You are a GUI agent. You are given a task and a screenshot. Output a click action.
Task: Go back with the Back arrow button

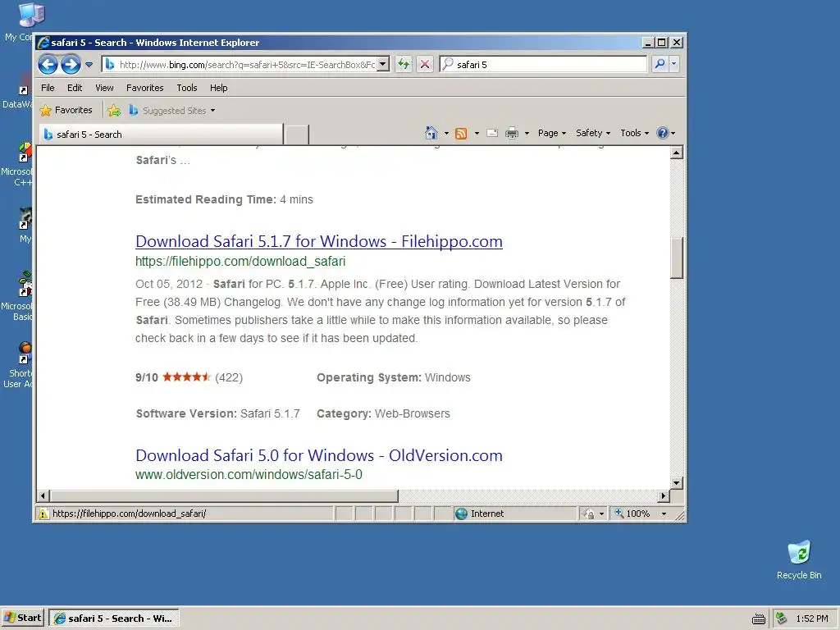(x=48, y=65)
